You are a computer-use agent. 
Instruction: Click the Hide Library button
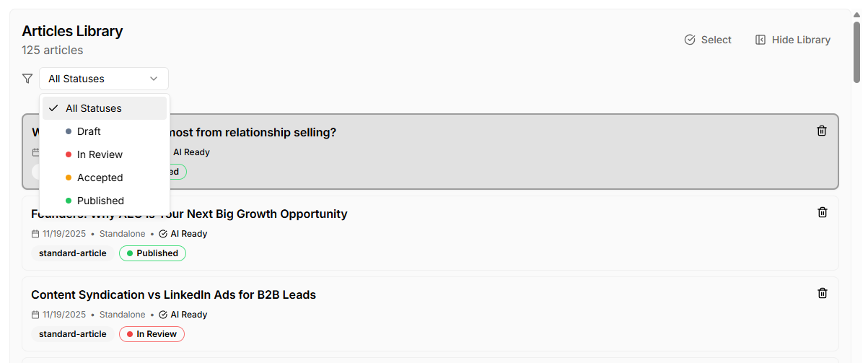coord(793,40)
